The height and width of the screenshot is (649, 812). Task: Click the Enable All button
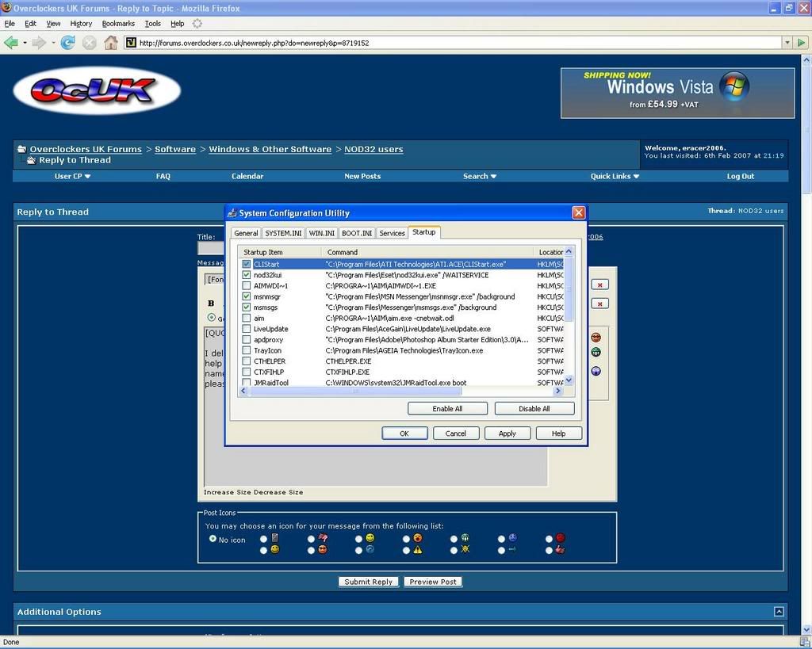coord(447,408)
